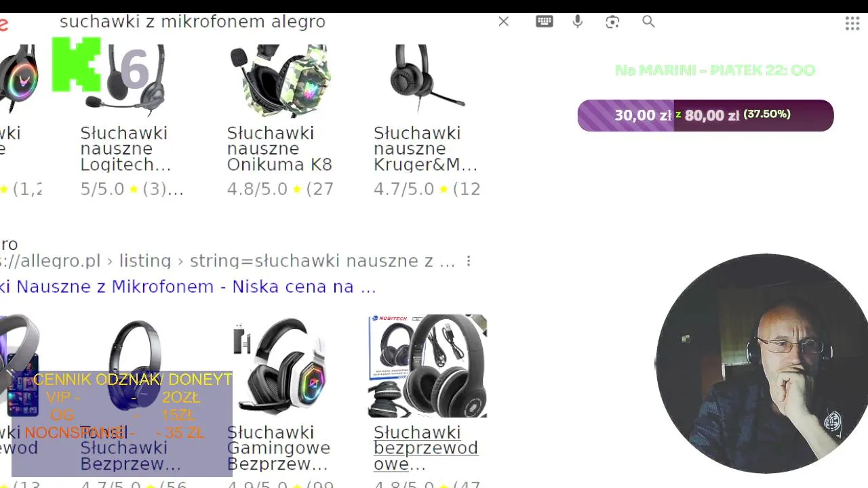The image size is (868, 488).
Task: Open the three-dot menu beside allegro.pl listing
Action: point(468,261)
